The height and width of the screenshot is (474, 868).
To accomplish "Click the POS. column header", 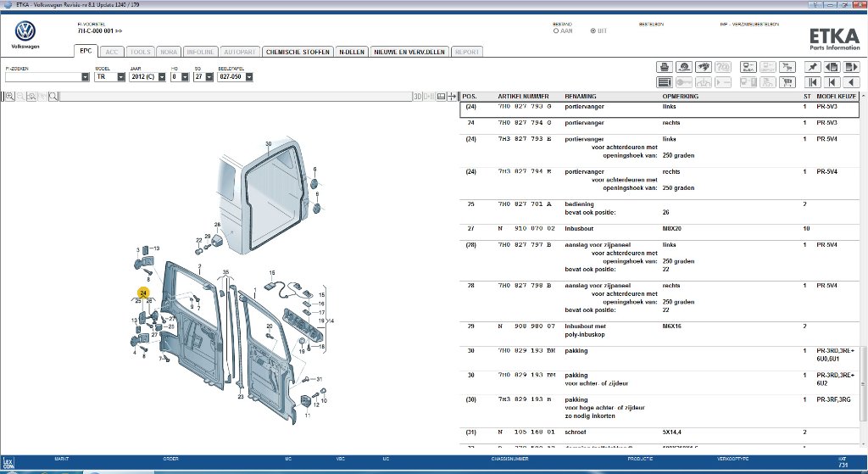I will click(x=470, y=97).
